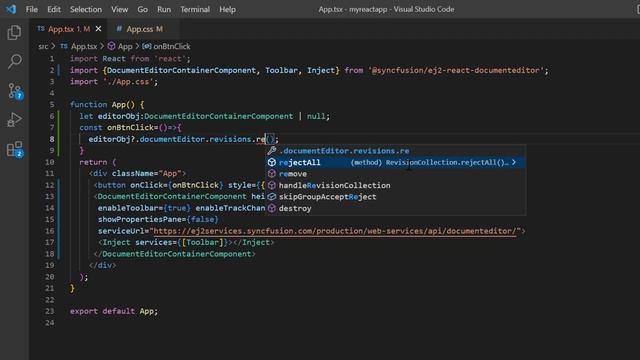
Task: Open the Selection menu
Action: (x=86, y=9)
